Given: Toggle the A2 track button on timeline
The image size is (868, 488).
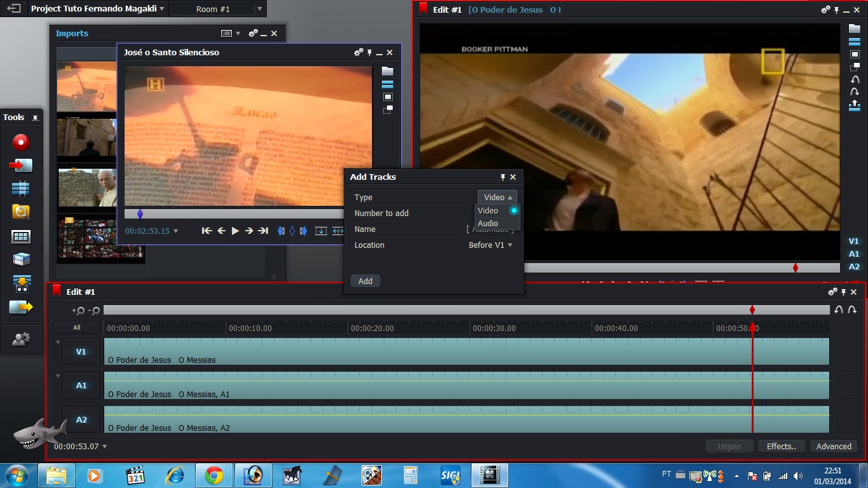Looking at the screenshot, I should coord(81,419).
